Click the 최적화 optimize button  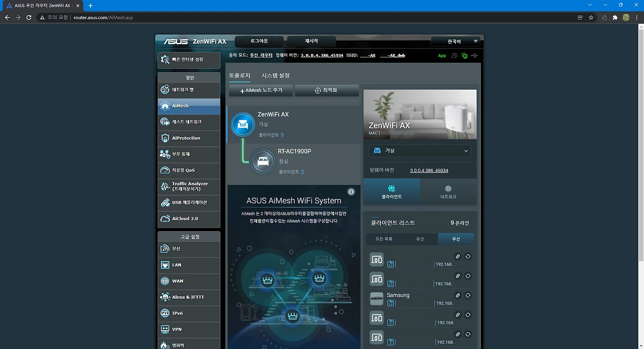tap(327, 90)
